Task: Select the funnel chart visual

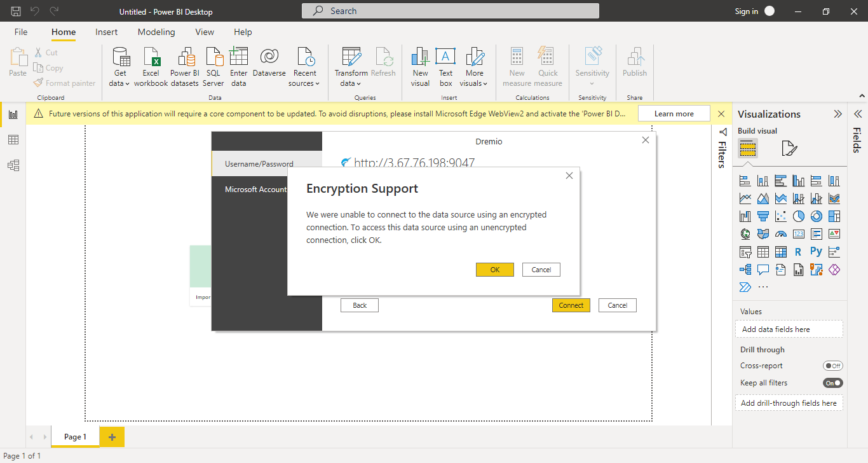Action: pos(763,217)
